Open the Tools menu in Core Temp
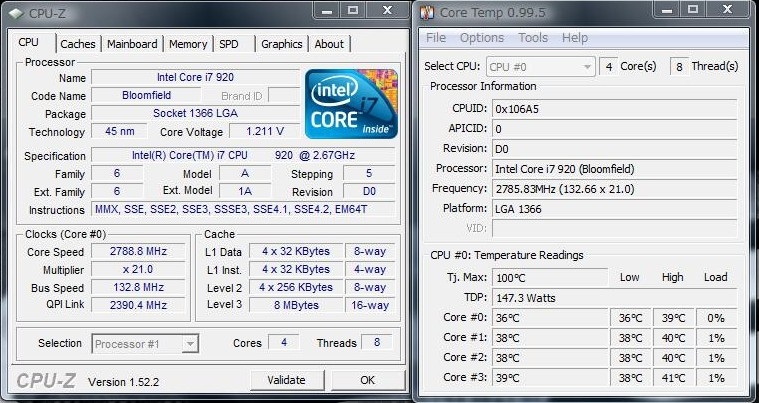Screen dimensions: 759x403 (533, 38)
